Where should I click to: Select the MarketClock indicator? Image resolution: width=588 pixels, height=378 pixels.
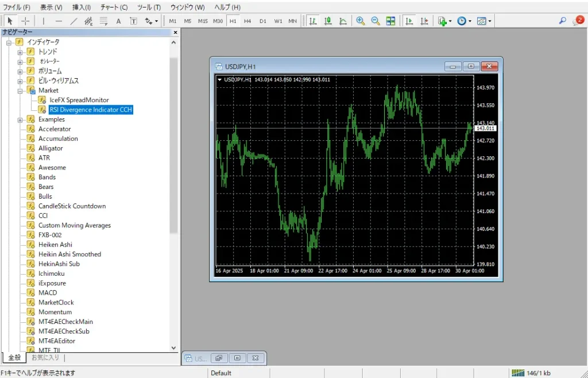click(x=56, y=302)
